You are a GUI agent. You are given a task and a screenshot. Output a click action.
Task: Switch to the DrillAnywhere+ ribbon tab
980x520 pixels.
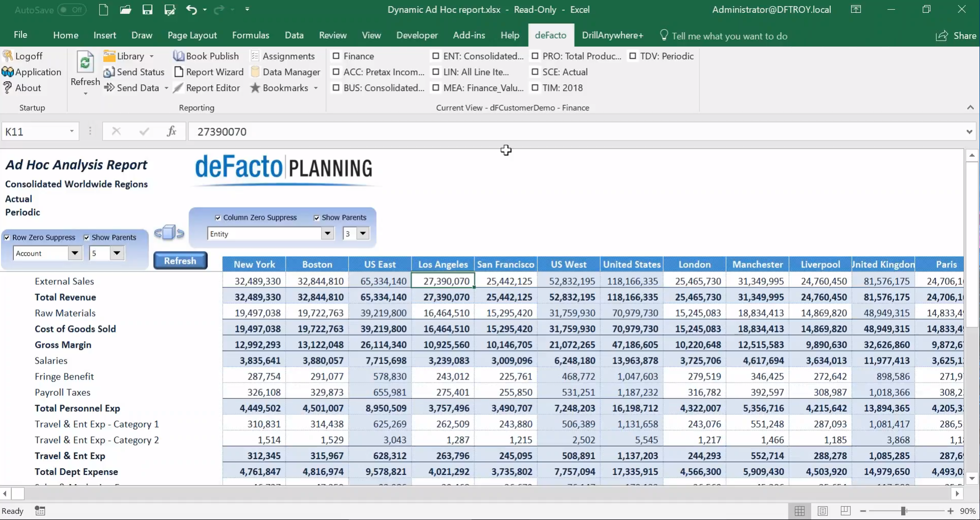pyautogui.click(x=612, y=35)
